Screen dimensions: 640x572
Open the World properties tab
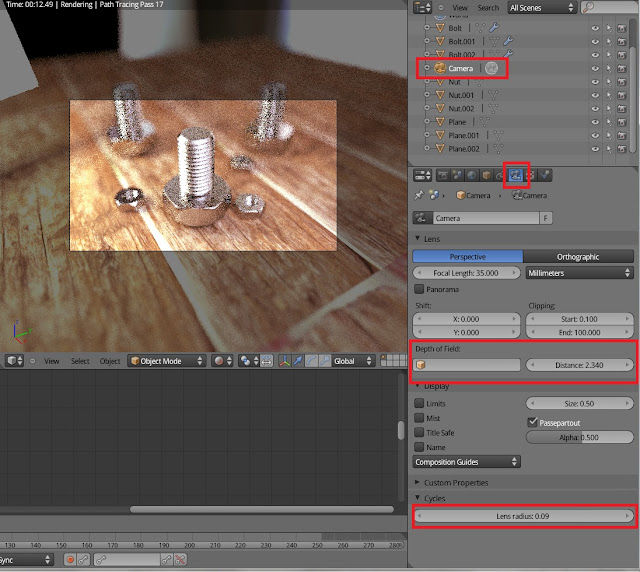tap(471, 176)
